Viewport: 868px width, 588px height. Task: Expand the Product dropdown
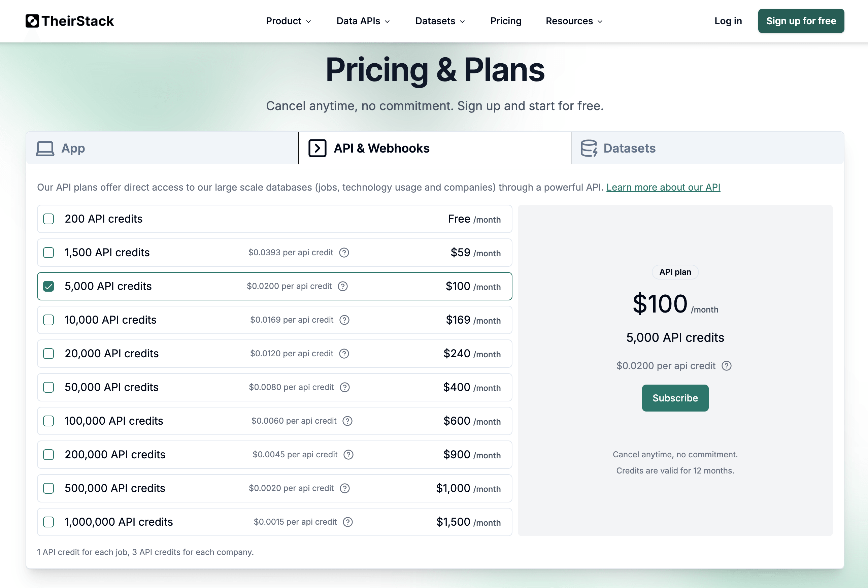(x=288, y=21)
